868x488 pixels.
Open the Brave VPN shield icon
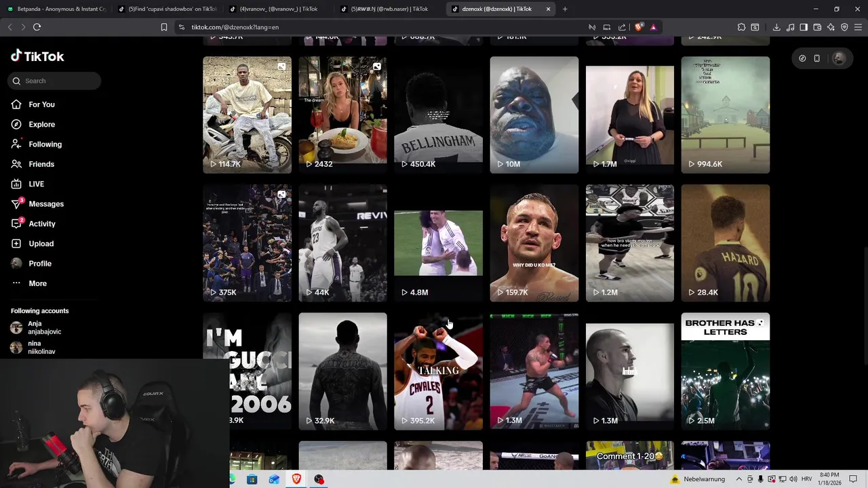(x=844, y=27)
